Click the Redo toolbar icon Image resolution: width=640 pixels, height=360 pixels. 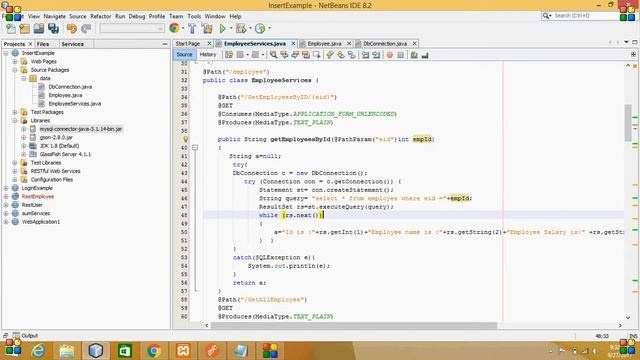pyautogui.click(x=86, y=28)
